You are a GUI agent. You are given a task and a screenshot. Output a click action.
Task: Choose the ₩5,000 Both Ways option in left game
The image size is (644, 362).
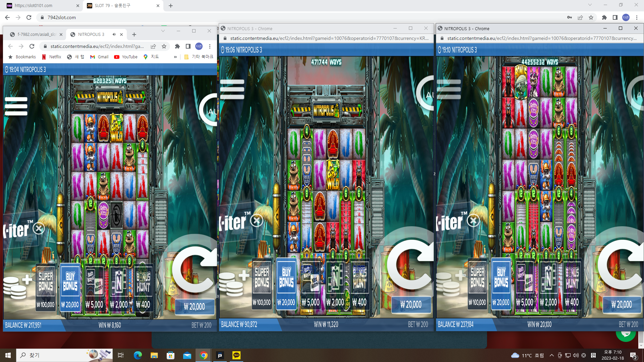[x=95, y=287]
